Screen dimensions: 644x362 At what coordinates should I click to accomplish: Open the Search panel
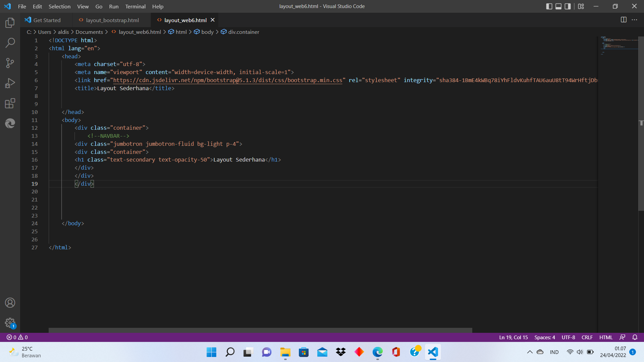coord(10,43)
